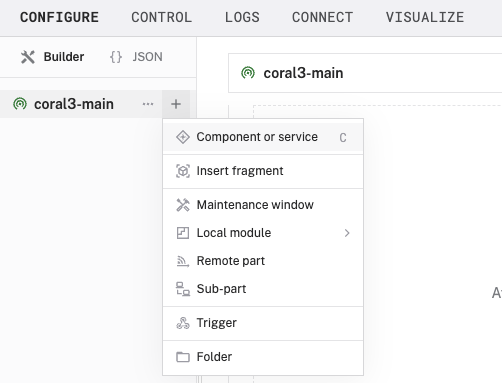Click the C shortcut hint in the menu

pyautogui.click(x=343, y=138)
